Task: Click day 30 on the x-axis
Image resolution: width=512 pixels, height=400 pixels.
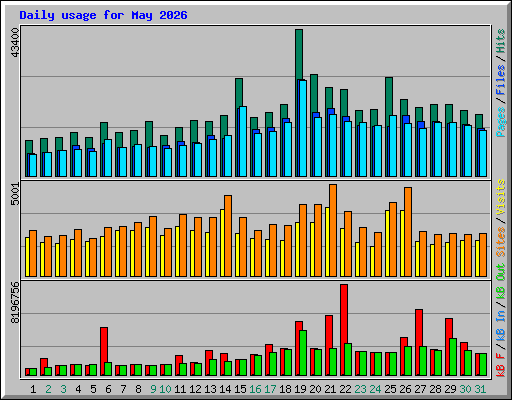Action: click(465, 389)
